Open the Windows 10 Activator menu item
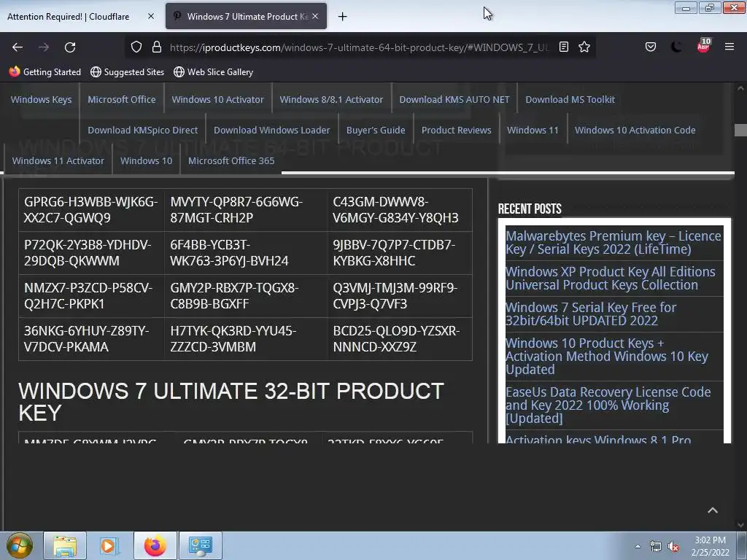This screenshot has width=747, height=560. 217,99
